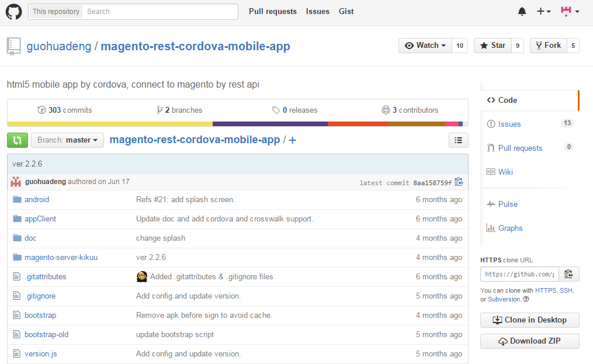Open the Branch: master dropdown

pyautogui.click(x=67, y=140)
